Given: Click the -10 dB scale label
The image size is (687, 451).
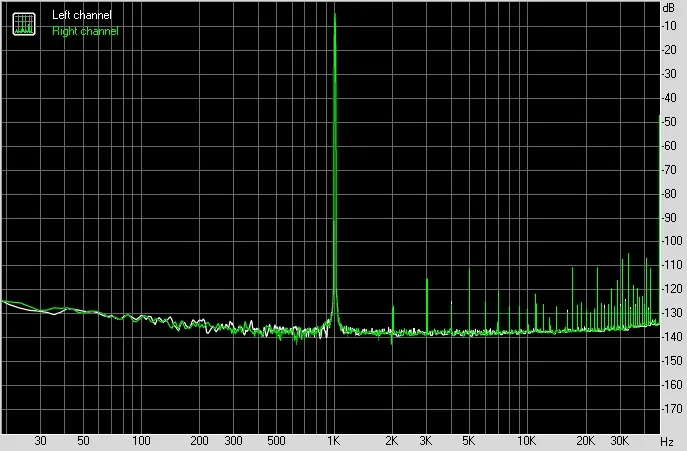Looking at the screenshot, I should (669, 26).
